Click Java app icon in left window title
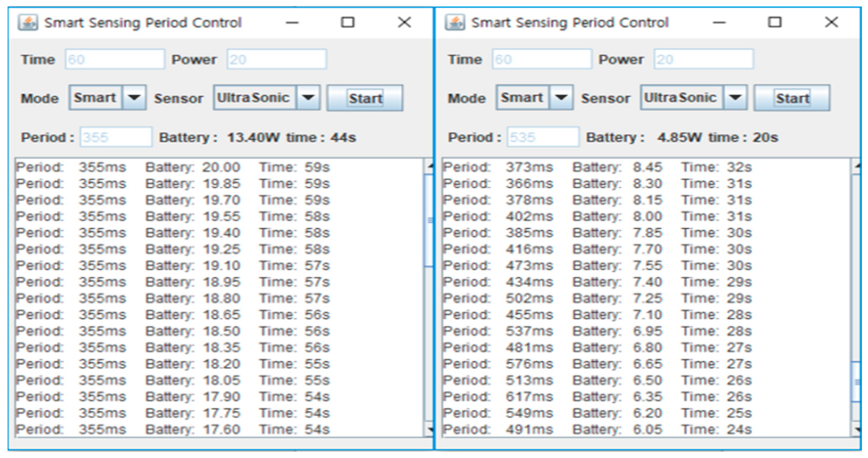Screen dimensions: 868x458 (28, 22)
